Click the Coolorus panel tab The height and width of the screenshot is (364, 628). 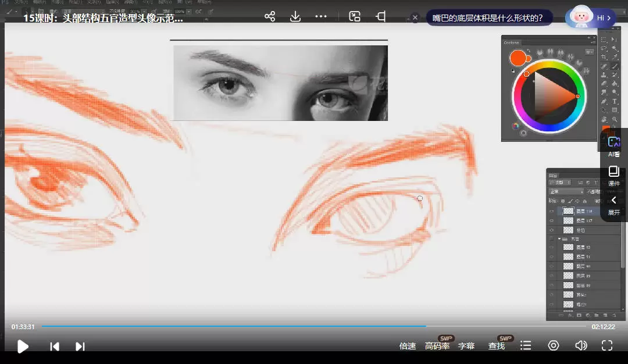pyautogui.click(x=512, y=42)
